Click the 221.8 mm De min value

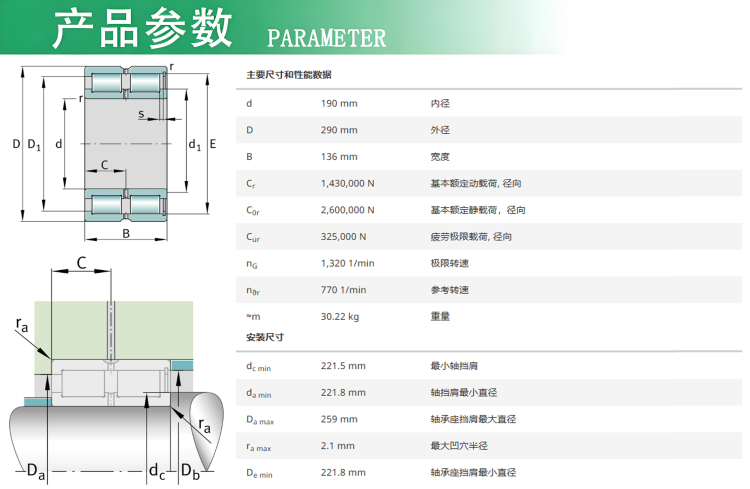[x=343, y=473]
